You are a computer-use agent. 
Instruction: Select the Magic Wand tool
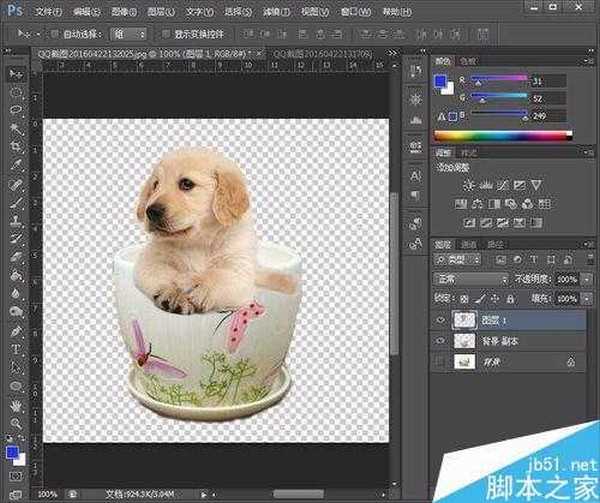16,128
